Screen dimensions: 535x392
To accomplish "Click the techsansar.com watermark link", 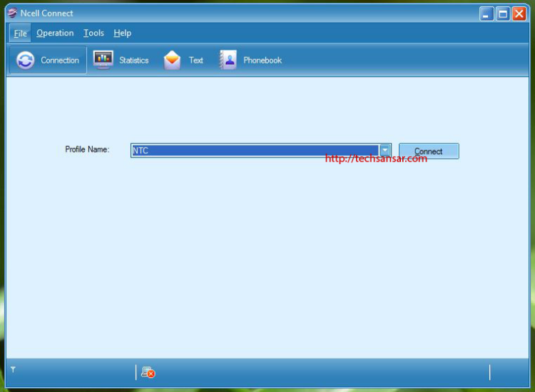I will pos(375,159).
